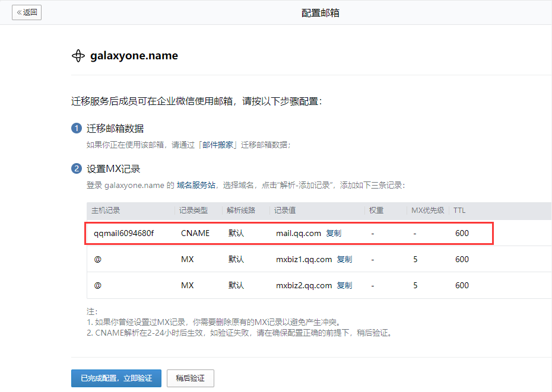552x392 pixels.
Task: Click the MX优先级 column header
Action: tap(427, 211)
